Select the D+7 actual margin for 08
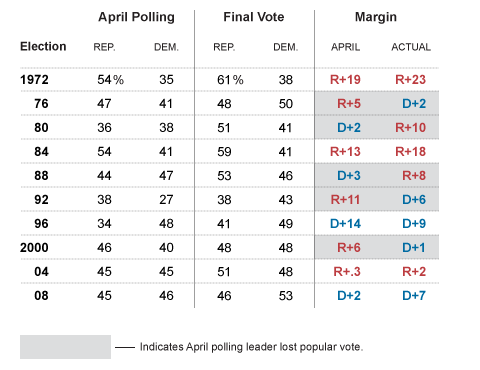480x370 pixels. [x=414, y=296]
